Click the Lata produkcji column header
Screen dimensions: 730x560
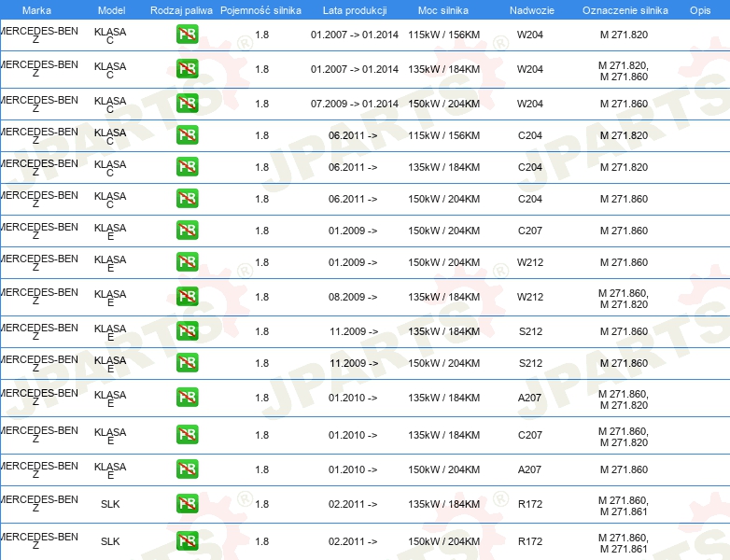click(x=355, y=10)
